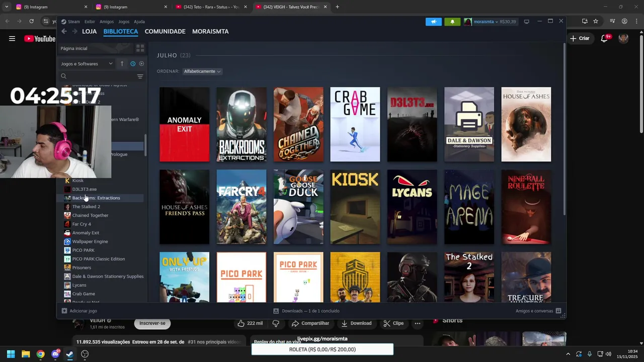Open Backrooms Extractions game cover
Image resolution: width=644 pixels, height=362 pixels.
click(x=242, y=124)
